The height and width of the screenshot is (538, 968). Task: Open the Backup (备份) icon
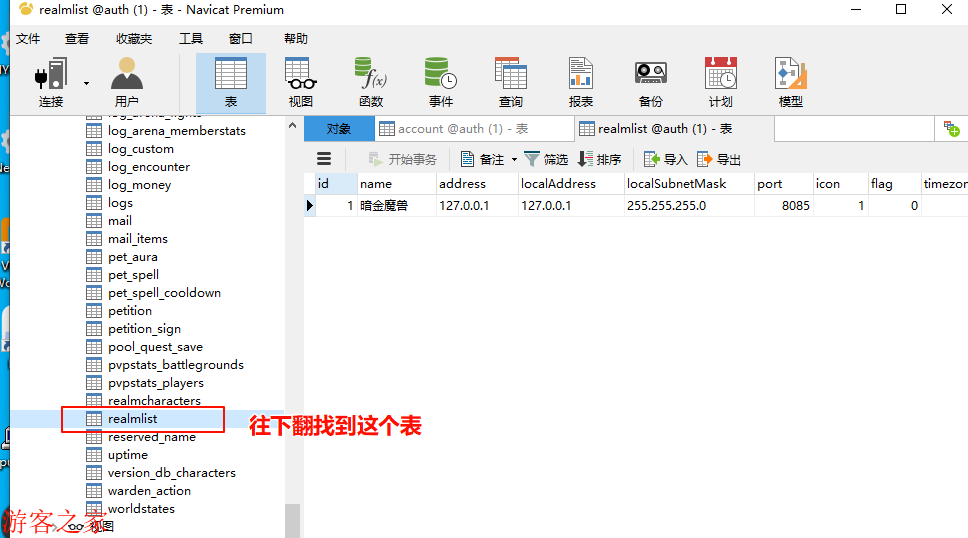(650, 76)
